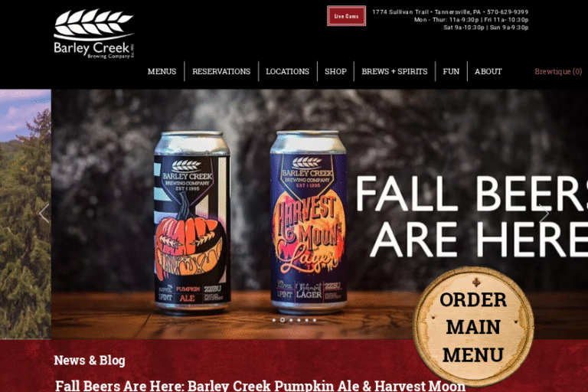This screenshot has width=588, height=392.
Task: Select the last carousel dot
Action: click(x=315, y=320)
